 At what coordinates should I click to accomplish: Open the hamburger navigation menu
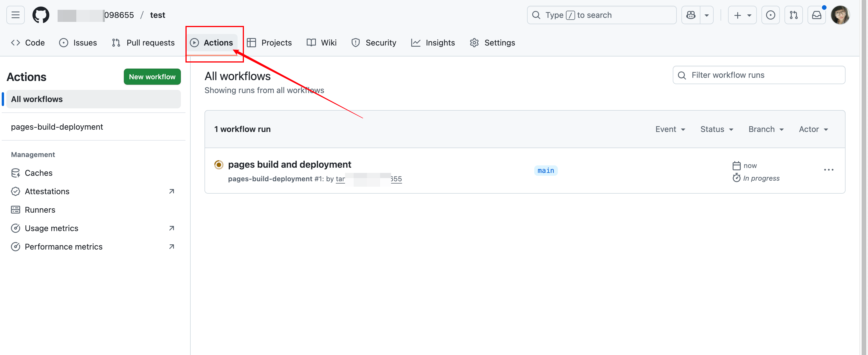tap(16, 15)
